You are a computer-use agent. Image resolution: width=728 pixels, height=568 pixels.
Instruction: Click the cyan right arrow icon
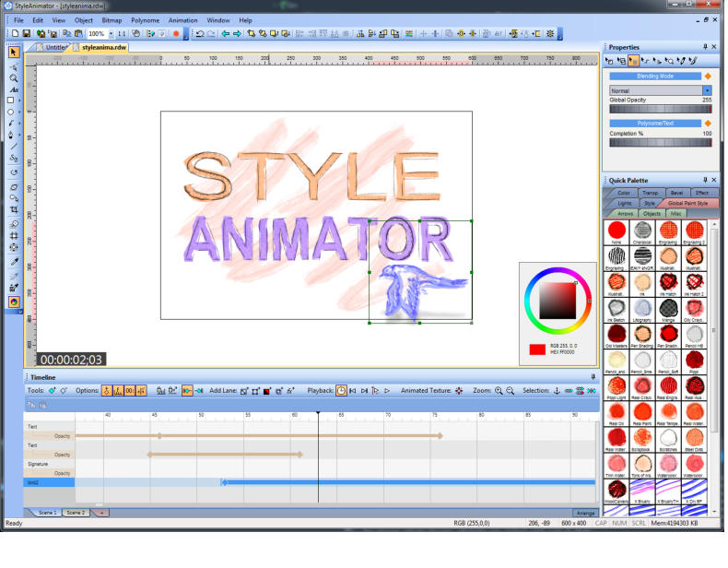click(x=237, y=33)
